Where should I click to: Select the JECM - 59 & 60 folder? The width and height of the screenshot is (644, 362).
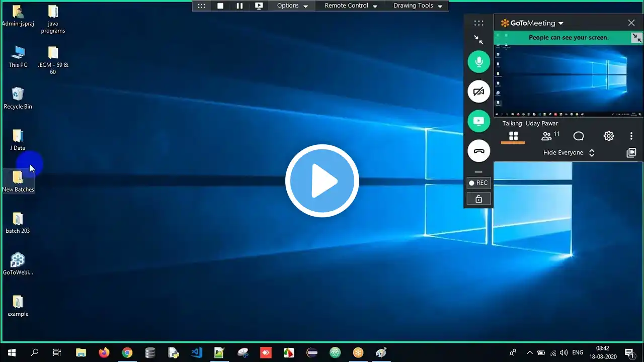(53, 61)
